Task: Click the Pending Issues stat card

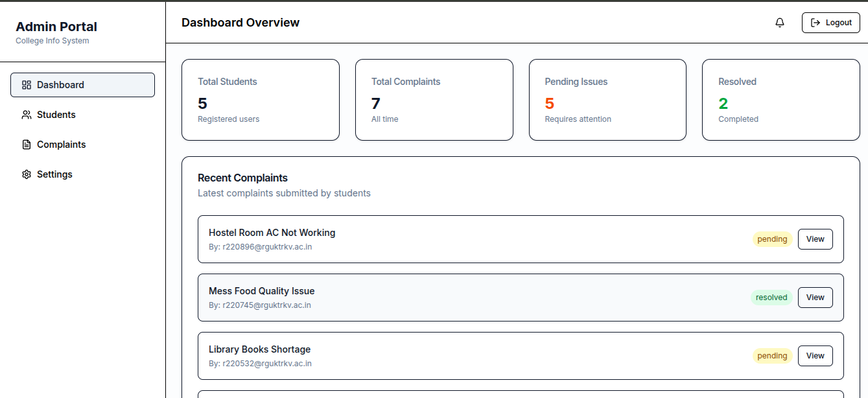Action: 607,100
